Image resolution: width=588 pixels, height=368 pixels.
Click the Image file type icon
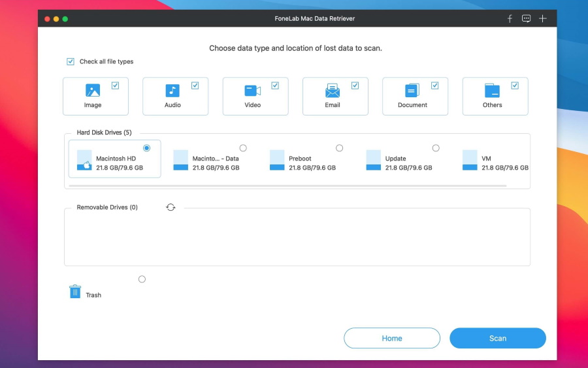(93, 91)
